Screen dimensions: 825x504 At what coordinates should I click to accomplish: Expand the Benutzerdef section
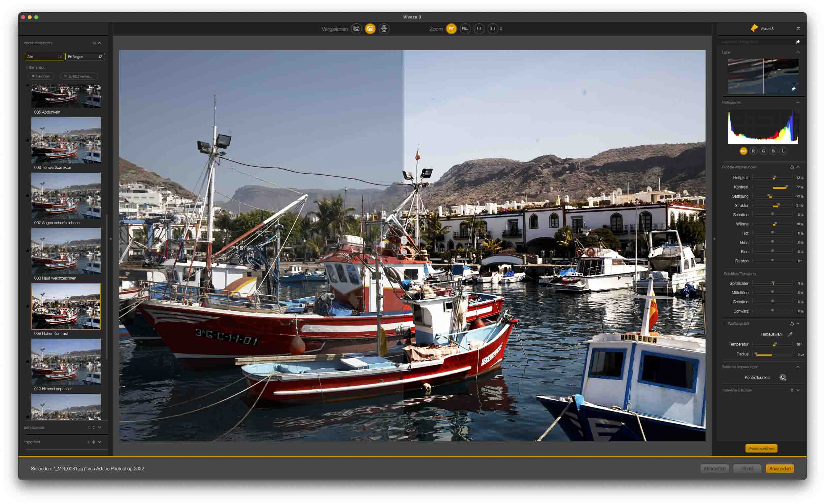[100, 427]
